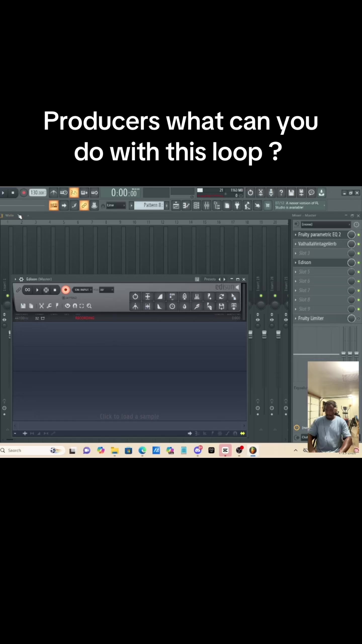This screenshot has width=362, height=644.
Task: Open the Wide mixer layout menu
Action: pos(9,215)
